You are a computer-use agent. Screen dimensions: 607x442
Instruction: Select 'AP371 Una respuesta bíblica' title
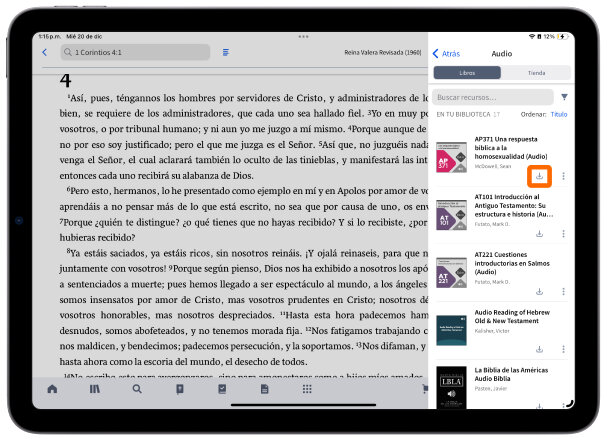[511, 148]
